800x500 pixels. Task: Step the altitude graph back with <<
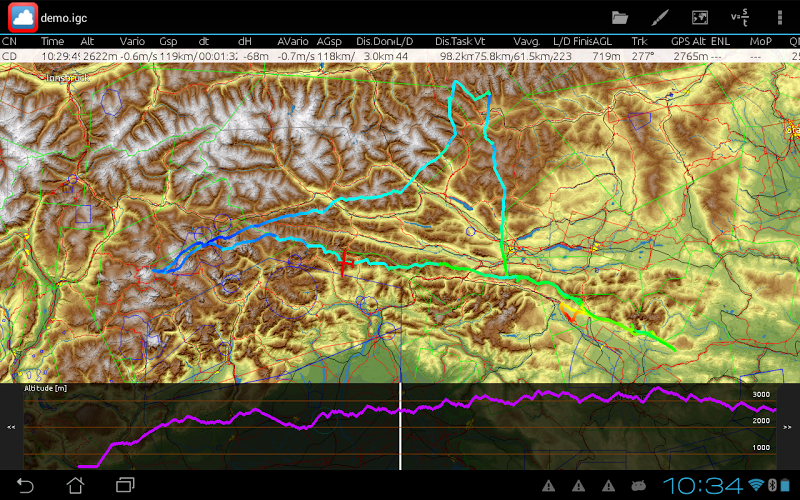(x=11, y=427)
